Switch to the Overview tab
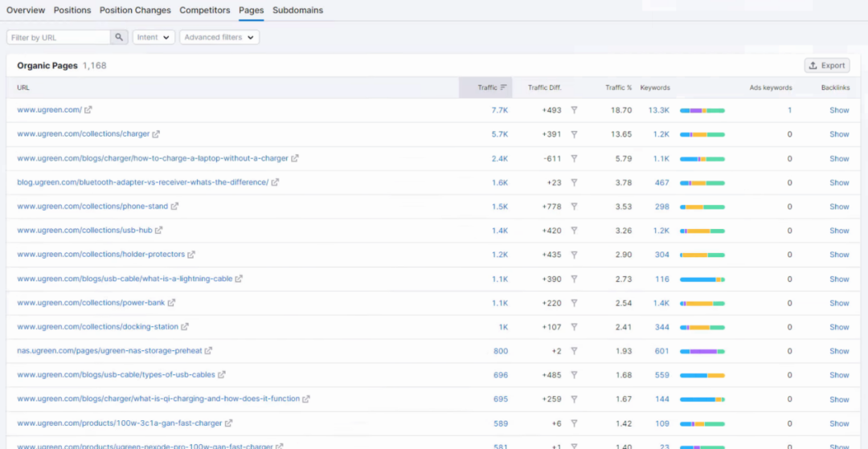 (26, 10)
